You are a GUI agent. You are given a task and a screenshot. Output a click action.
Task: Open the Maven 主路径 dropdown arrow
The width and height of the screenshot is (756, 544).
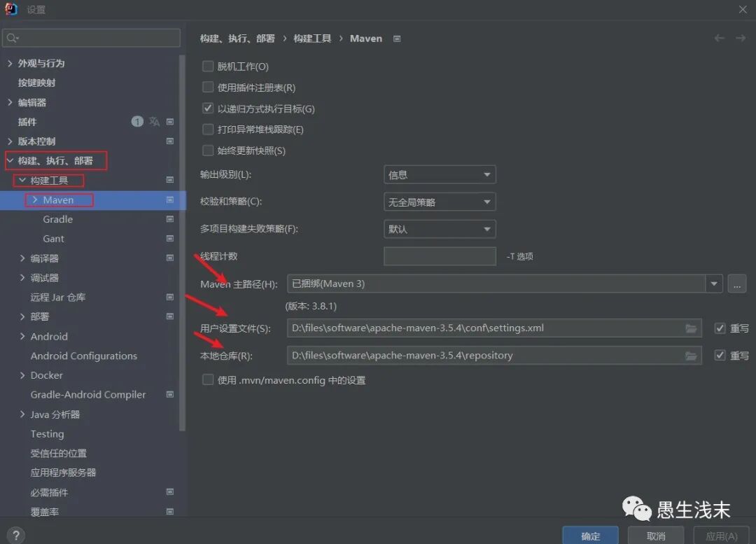[x=714, y=284]
